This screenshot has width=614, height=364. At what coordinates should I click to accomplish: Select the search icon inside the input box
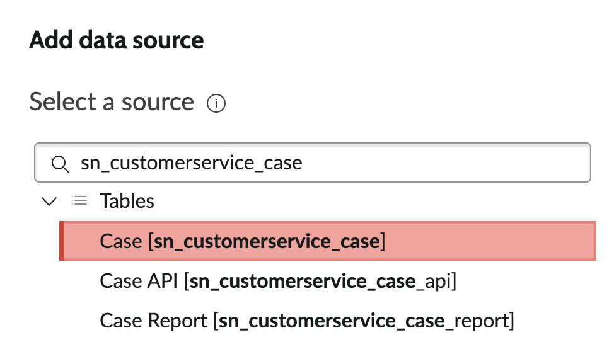[x=61, y=162]
